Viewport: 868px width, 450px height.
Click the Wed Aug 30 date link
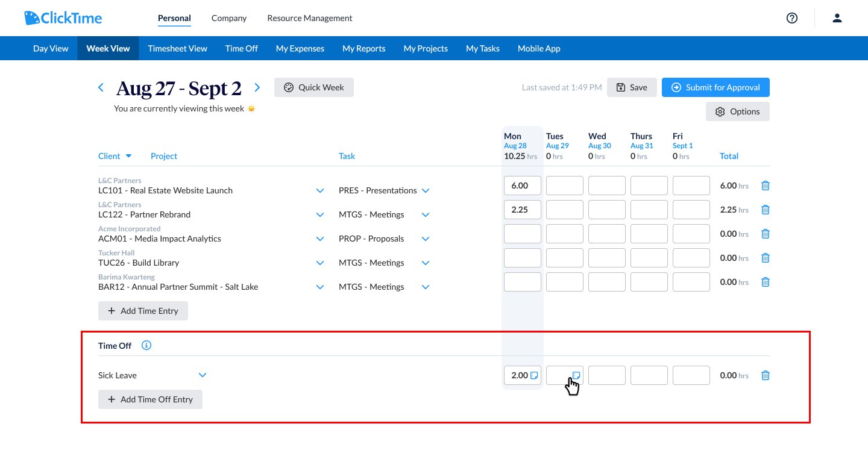[600, 146]
